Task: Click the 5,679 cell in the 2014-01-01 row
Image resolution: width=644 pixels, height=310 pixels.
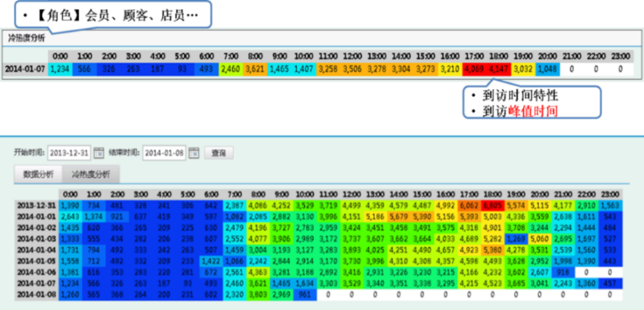Action: click(399, 216)
